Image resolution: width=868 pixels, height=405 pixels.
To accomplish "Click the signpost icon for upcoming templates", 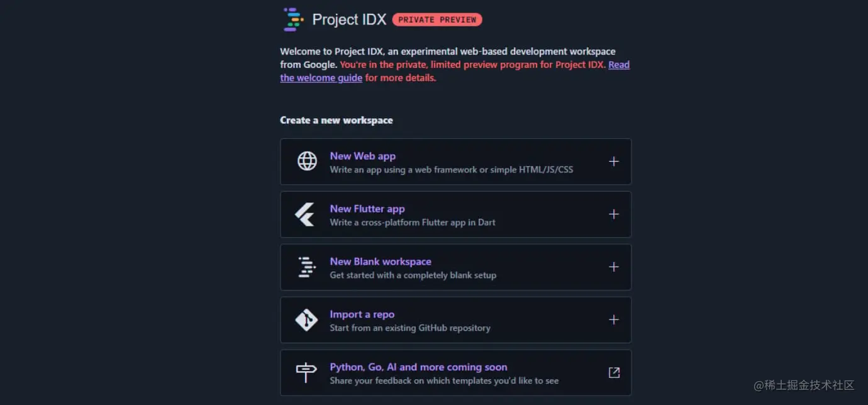I will [306, 372].
